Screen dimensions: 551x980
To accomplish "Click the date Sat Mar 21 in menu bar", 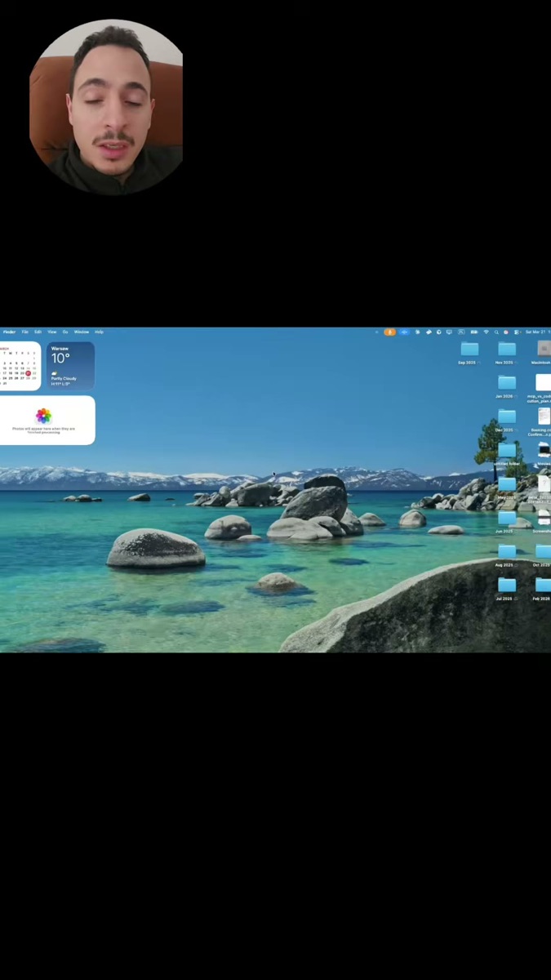I will [535, 332].
